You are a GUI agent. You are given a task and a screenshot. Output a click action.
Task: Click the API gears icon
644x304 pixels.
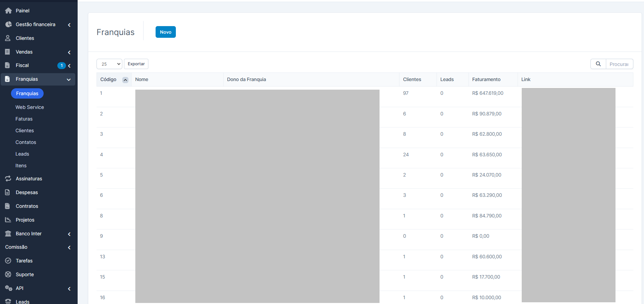pyautogui.click(x=8, y=288)
